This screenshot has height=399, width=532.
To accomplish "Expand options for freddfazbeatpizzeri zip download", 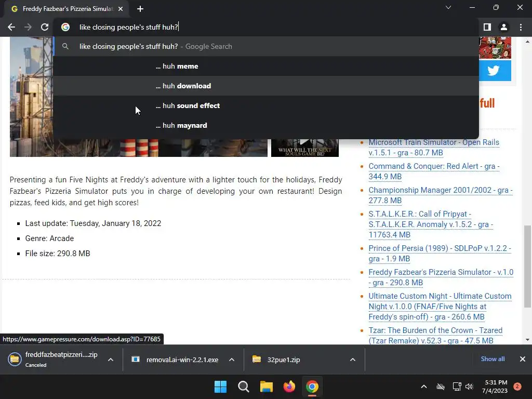I will [111, 360].
